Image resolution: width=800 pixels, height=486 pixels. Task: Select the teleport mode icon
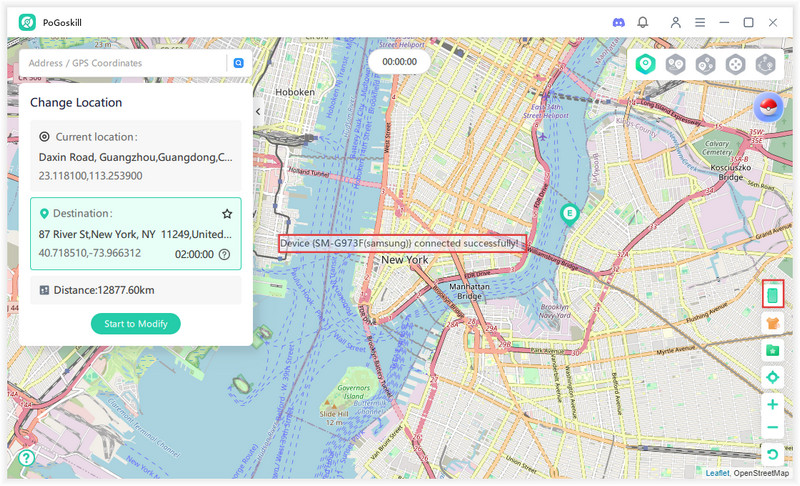click(646, 64)
